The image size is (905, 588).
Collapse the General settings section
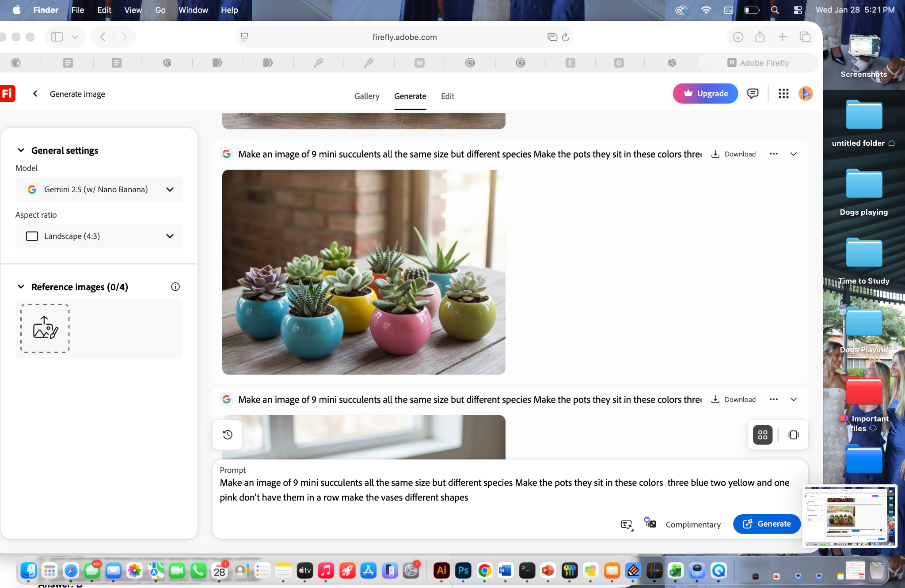click(x=21, y=150)
